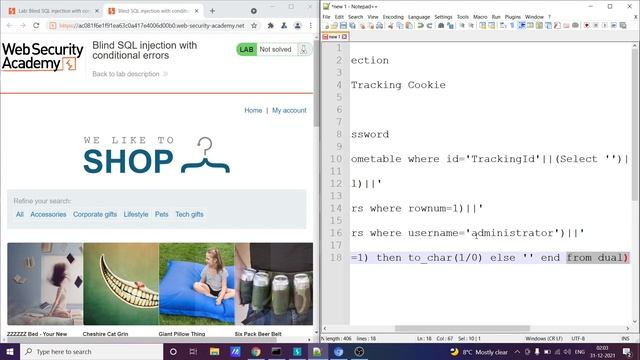Click the Replace icon in Notepad++ toolbar
The width and height of the screenshot is (640, 360).
[450, 25]
